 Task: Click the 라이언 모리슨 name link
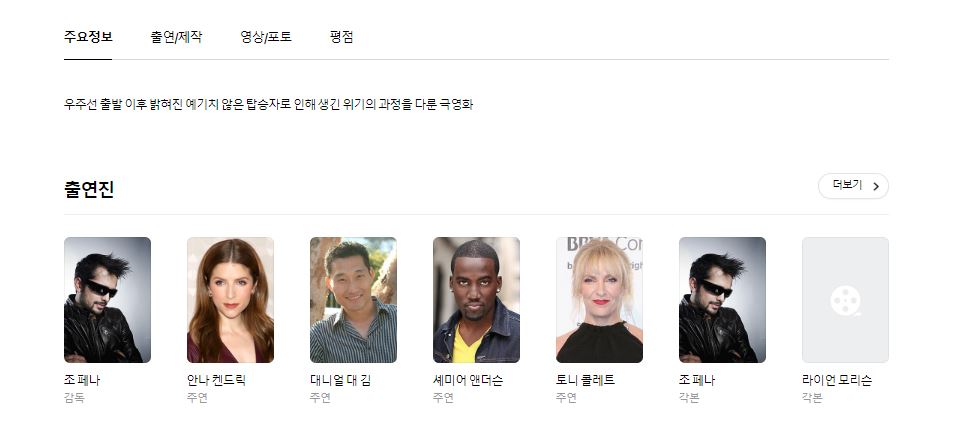click(837, 380)
